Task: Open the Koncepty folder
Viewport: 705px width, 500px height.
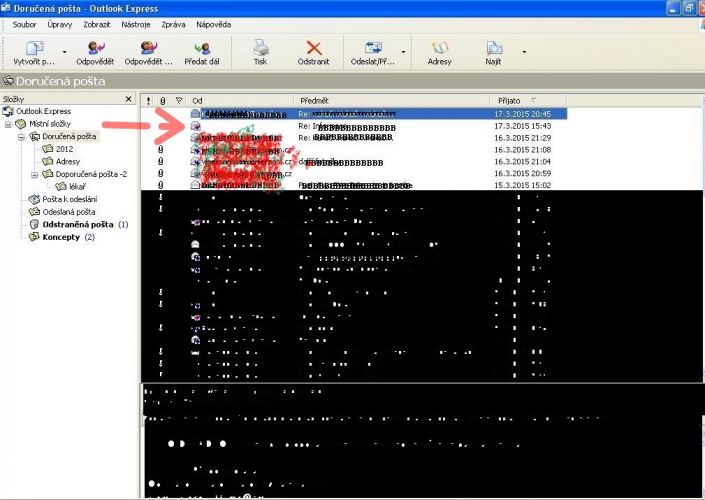Action: click(x=61, y=237)
